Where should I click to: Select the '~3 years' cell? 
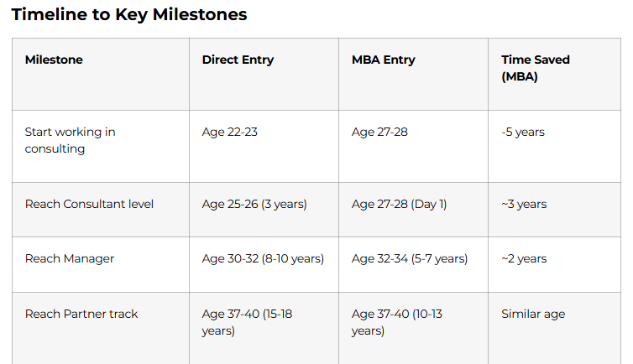pyautogui.click(x=524, y=204)
